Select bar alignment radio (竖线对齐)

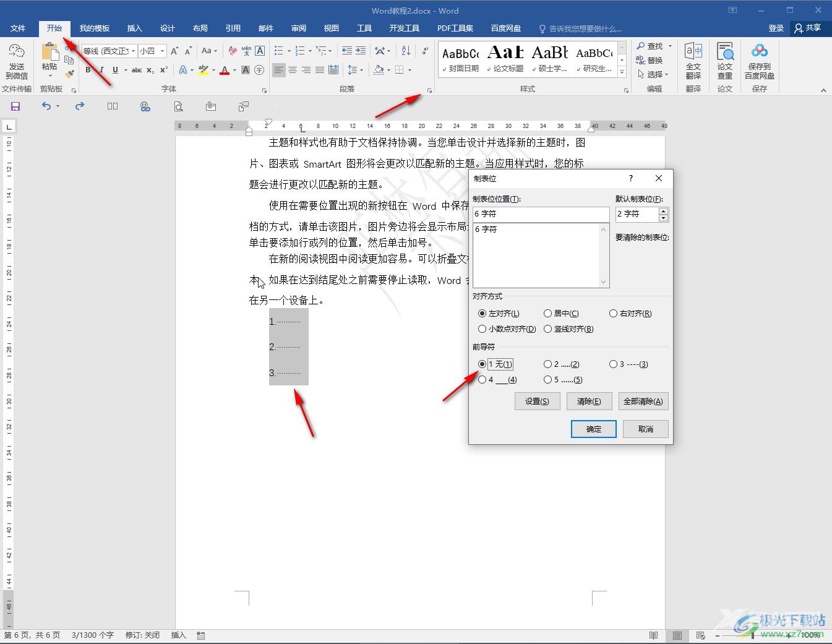547,329
